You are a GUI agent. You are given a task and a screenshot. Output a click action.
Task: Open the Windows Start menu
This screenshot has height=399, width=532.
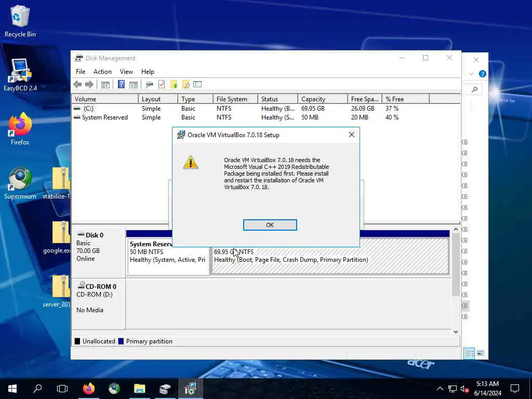coord(12,389)
